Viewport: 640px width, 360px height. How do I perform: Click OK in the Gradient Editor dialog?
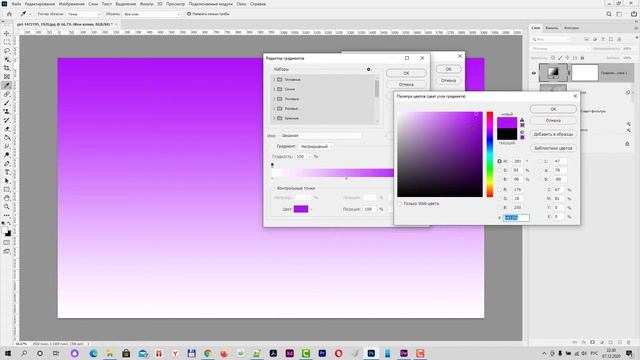[x=406, y=73]
